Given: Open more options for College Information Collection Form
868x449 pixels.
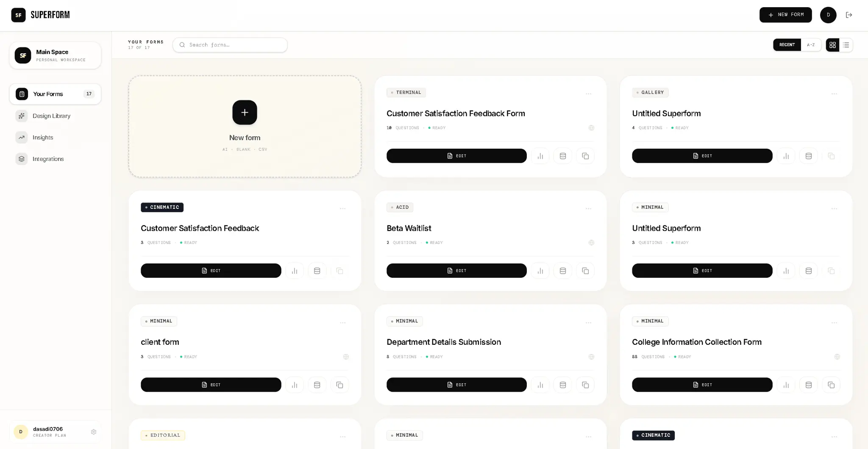Looking at the screenshot, I should [x=834, y=323].
